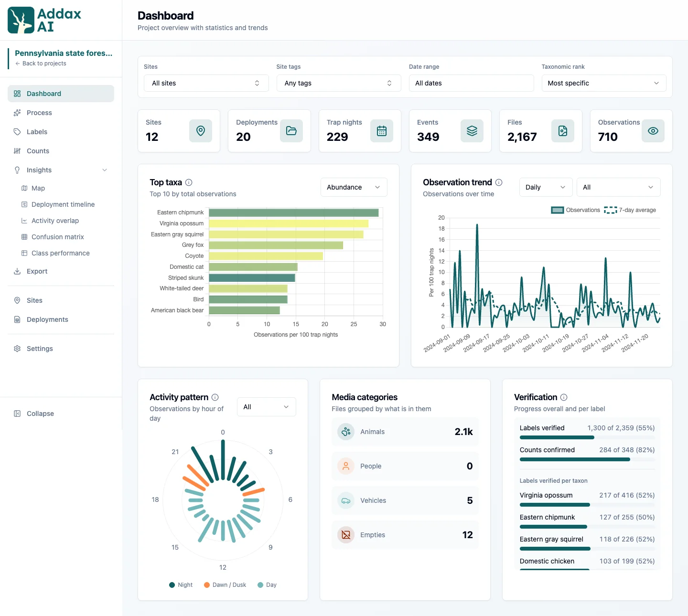Toggle Dawn / Dusk in activity legend

(225, 585)
